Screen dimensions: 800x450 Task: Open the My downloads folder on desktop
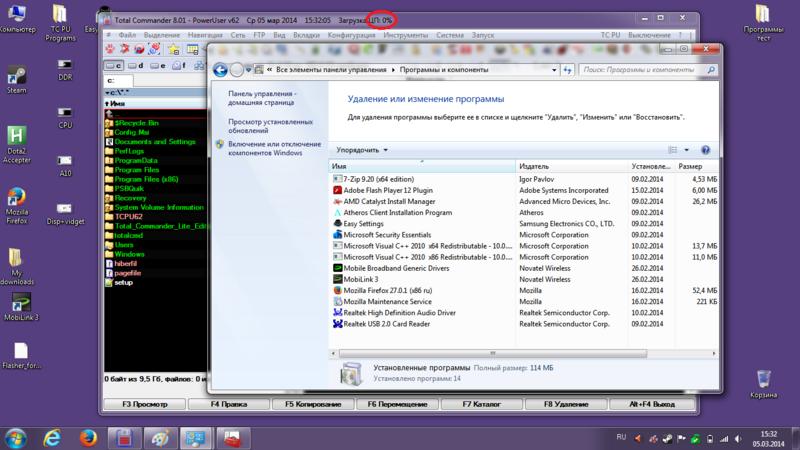click(16, 266)
